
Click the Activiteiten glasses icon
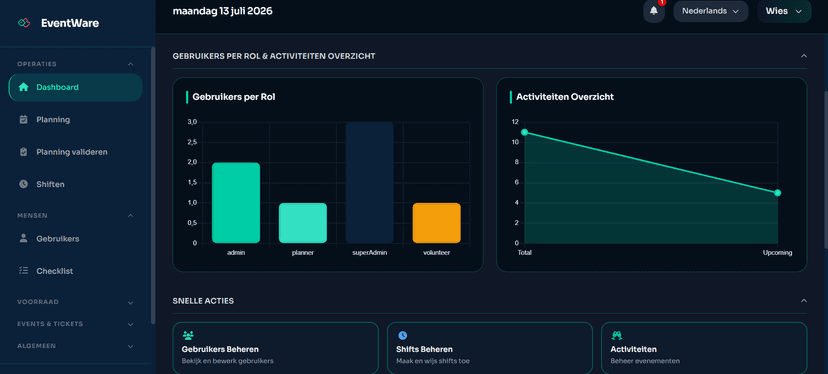tap(616, 335)
